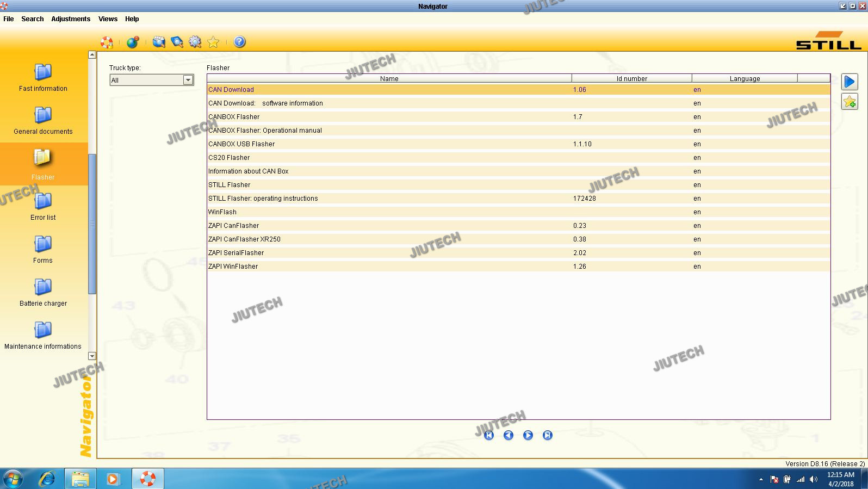Open the File menu

click(x=9, y=18)
